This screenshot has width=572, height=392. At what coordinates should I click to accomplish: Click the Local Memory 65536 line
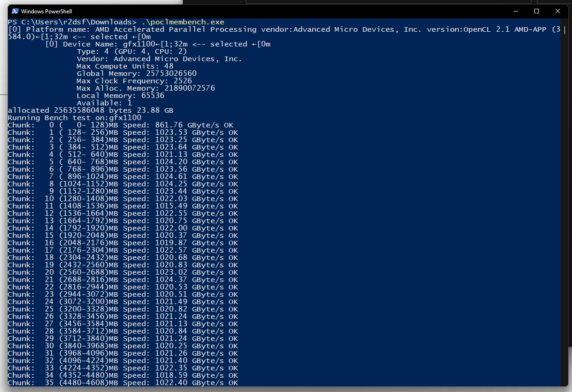tap(120, 96)
